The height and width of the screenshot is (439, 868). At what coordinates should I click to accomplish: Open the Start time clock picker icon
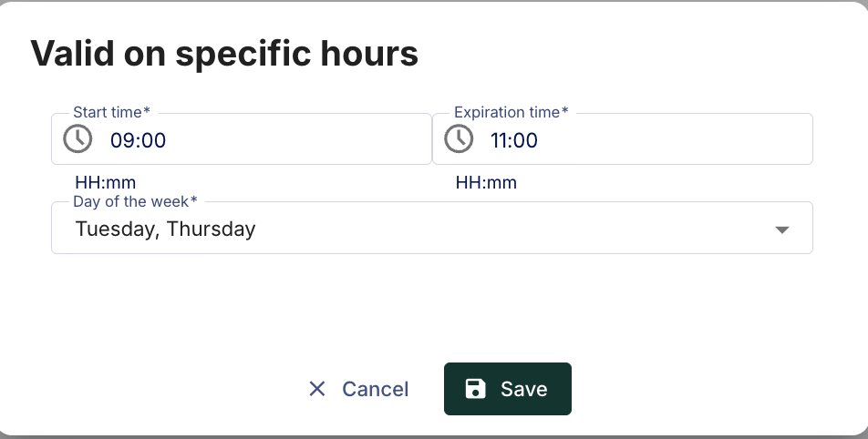tap(77, 138)
